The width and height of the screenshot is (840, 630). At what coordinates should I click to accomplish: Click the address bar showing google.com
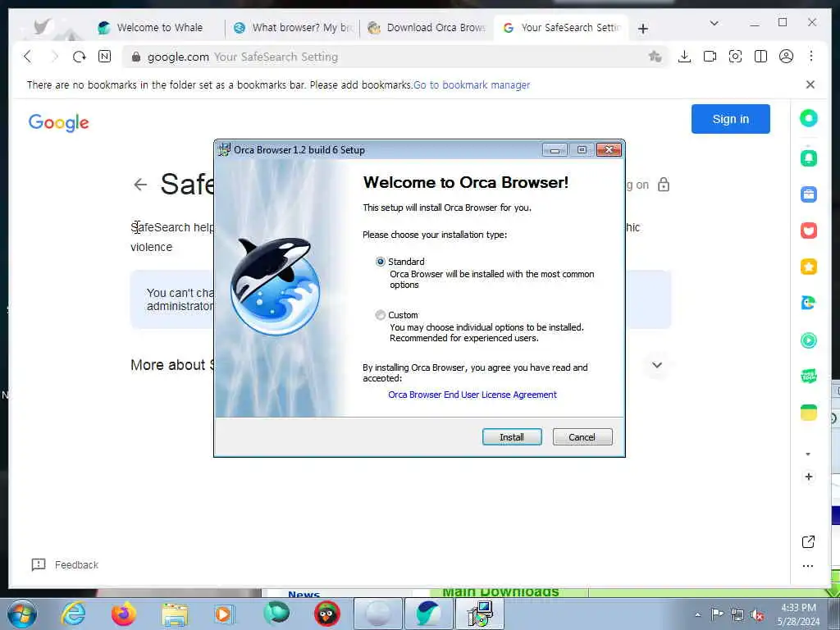[396, 57]
